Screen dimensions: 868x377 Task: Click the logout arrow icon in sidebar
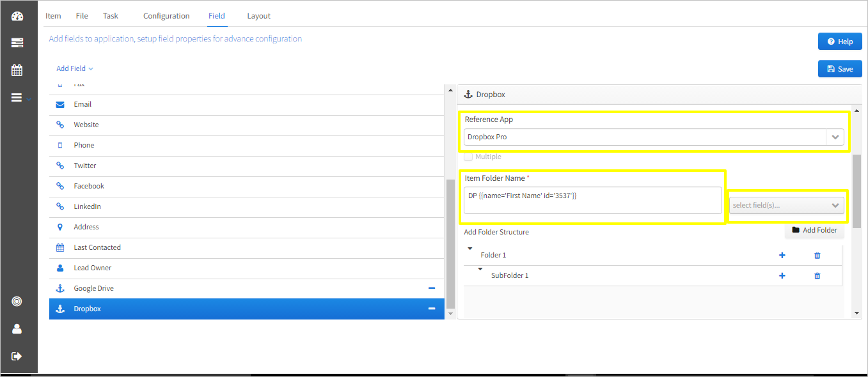click(x=17, y=356)
